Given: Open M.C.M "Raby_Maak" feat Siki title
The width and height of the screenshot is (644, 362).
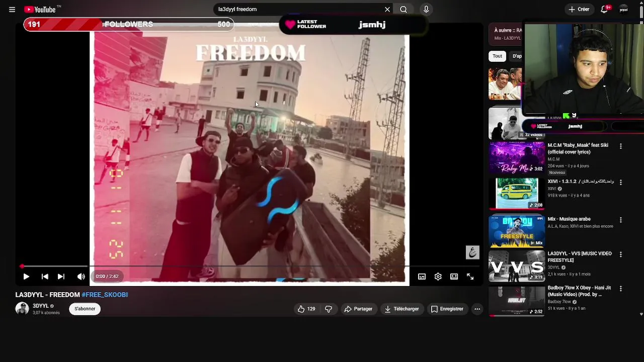Looking at the screenshot, I should (578, 148).
